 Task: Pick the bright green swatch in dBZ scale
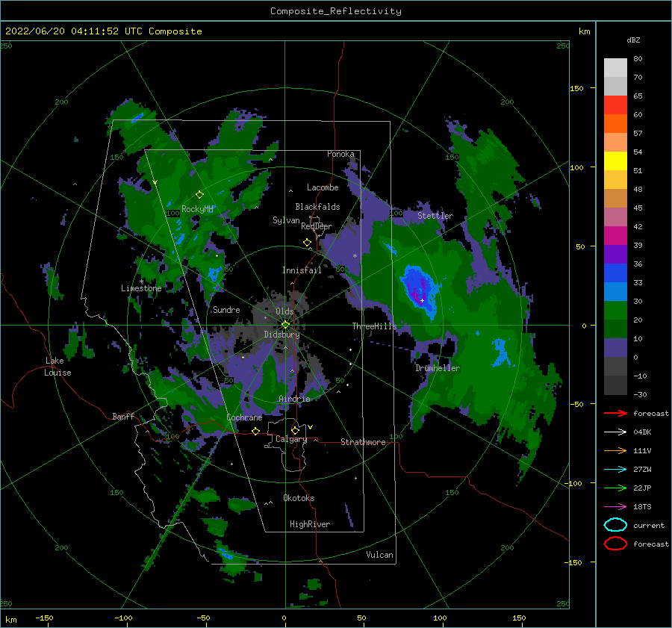(x=615, y=310)
